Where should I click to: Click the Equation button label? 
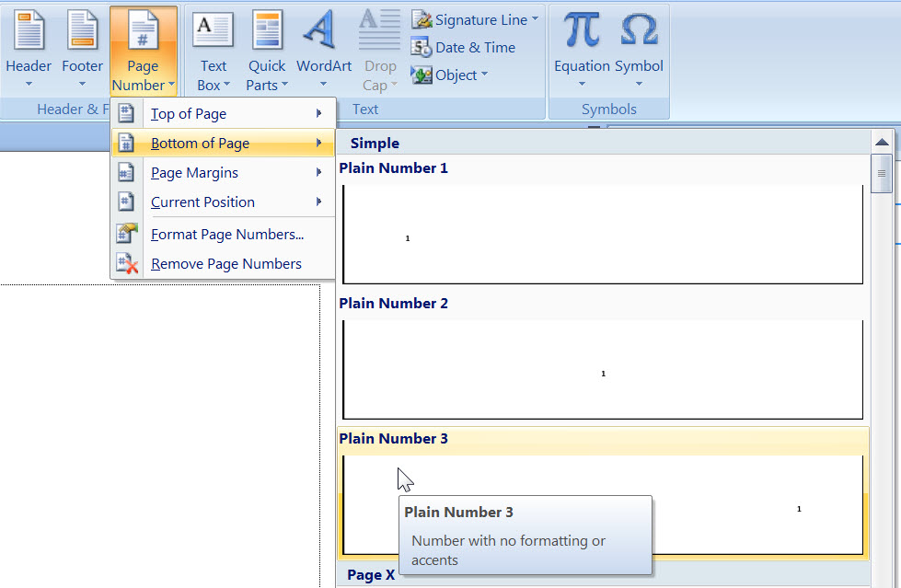pos(582,66)
